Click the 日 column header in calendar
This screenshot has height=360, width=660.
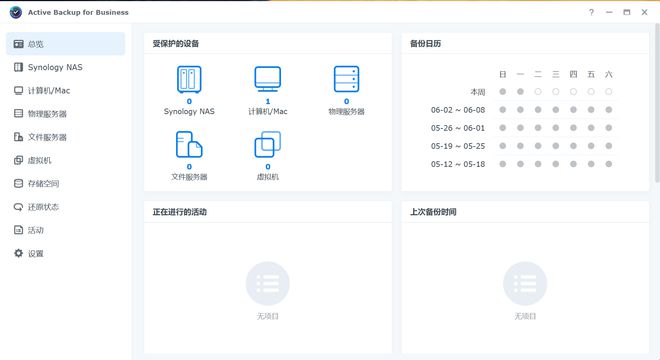[503, 75]
